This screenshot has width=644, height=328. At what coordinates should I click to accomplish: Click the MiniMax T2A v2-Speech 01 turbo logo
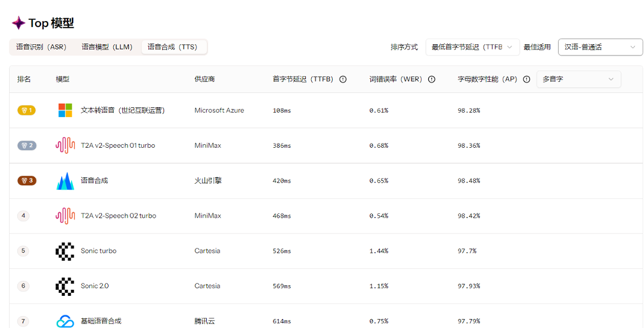coord(66,145)
